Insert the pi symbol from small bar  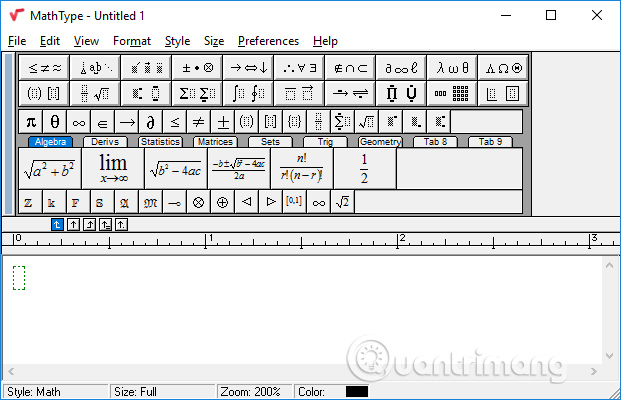coord(31,122)
